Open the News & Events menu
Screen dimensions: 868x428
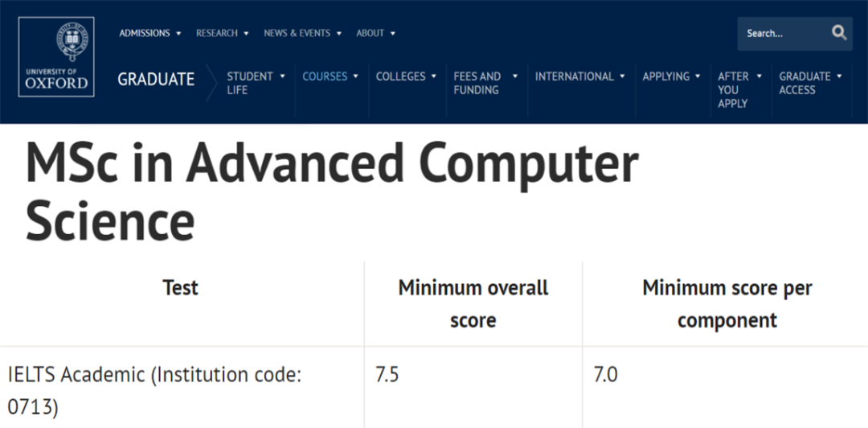tap(297, 33)
